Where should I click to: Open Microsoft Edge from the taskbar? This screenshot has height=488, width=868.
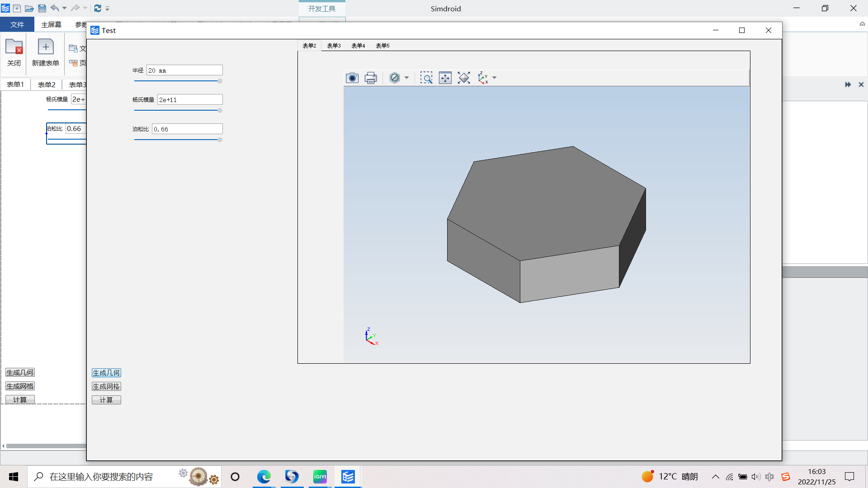(264, 477)
